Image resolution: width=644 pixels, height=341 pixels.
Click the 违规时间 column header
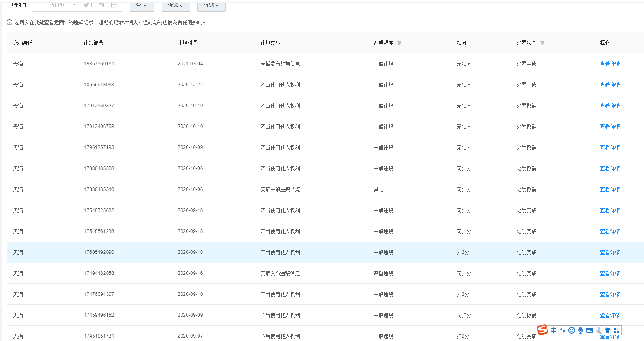click(187, 43)
